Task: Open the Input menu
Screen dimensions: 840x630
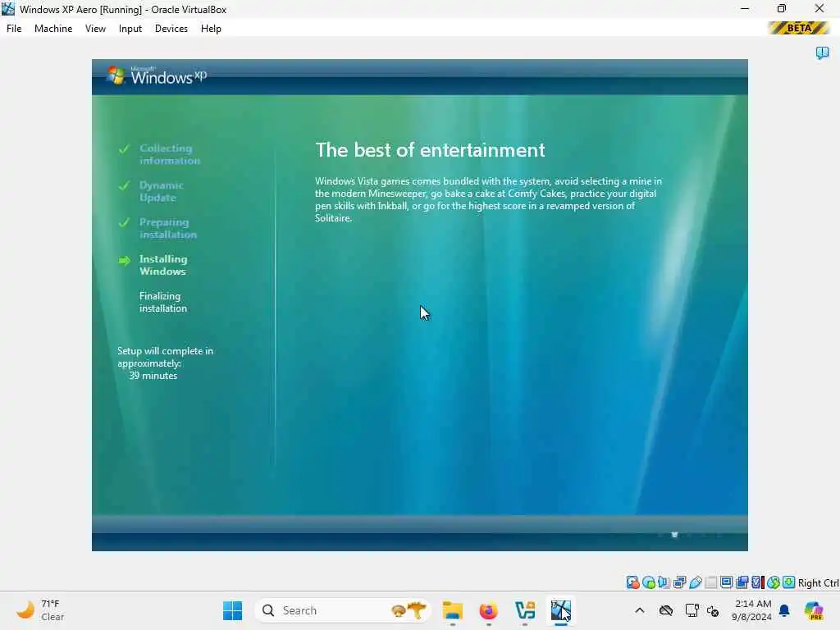Action: tap(130, 29)
